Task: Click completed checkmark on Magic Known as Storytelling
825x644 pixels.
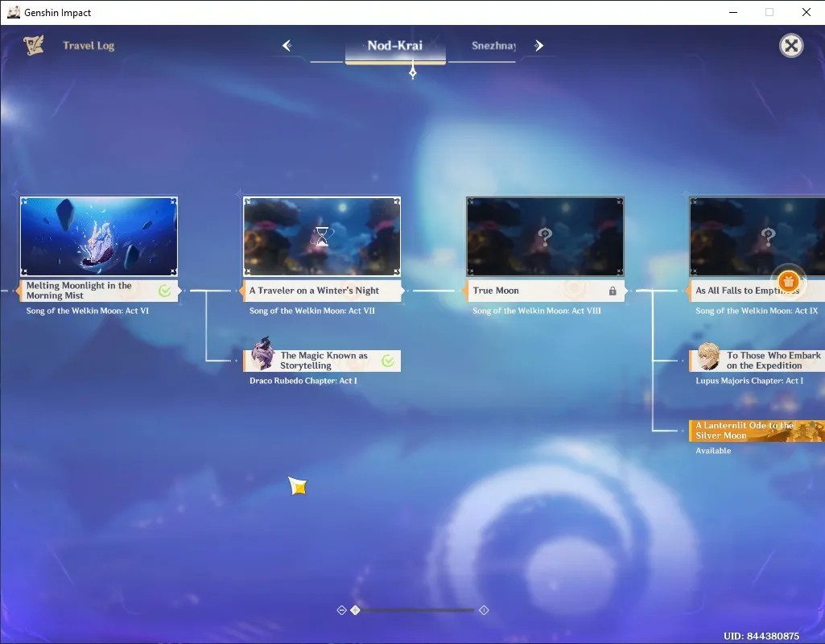Action: pyautogui.click(x=388, y=361)
